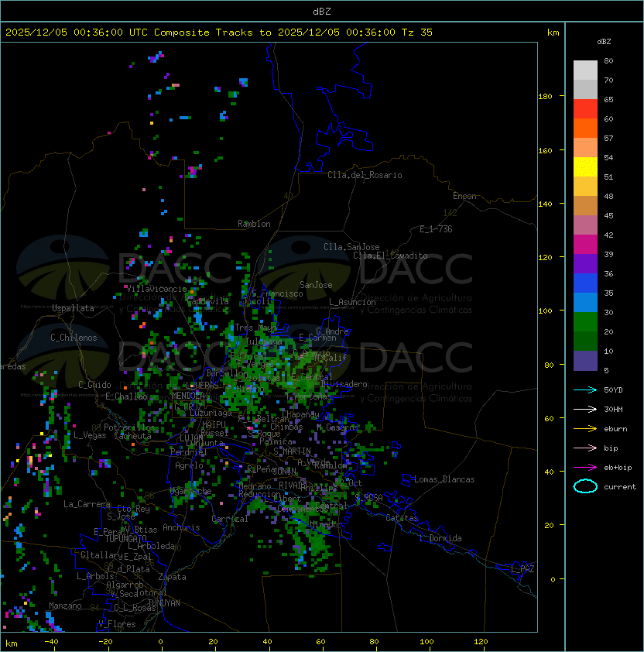Pick the green 20-30 dBZ color swatch
This screenshot has width=644, height=652.
[585, 322]
